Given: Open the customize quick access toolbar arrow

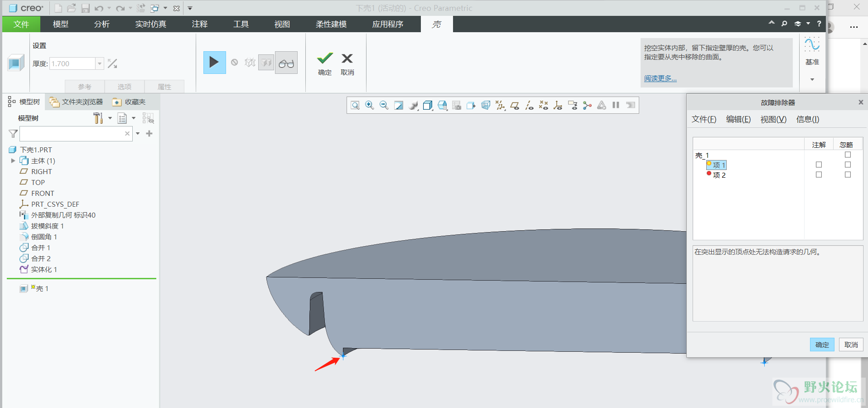Looking at the screenshot, I should coord(190,8).
